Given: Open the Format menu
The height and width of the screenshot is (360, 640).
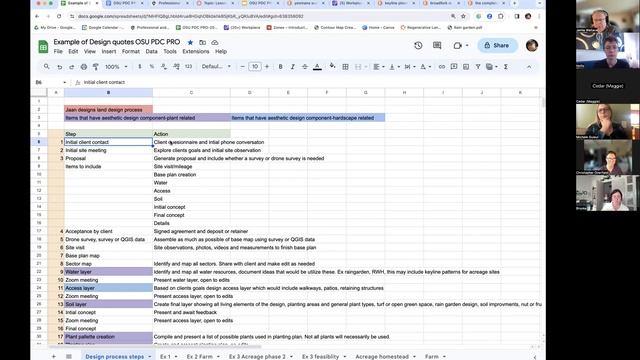Looking at the screenshot, I should click(131, 51).
